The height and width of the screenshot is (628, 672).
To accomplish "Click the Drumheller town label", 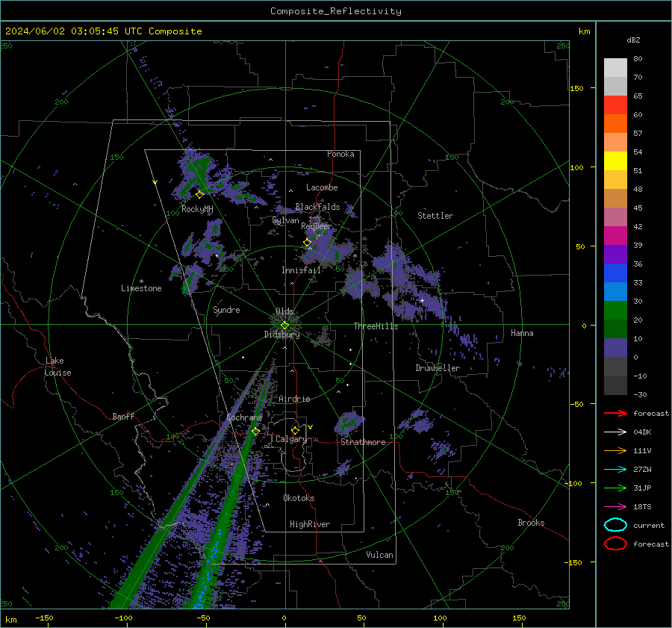I will click(438, 368).
